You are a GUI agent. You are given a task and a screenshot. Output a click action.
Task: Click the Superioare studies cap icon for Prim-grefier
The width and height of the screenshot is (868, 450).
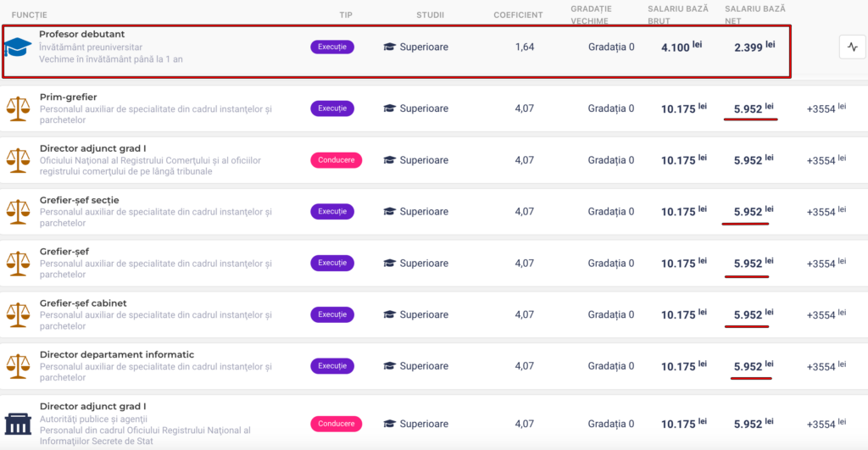(x=389, y=108)
